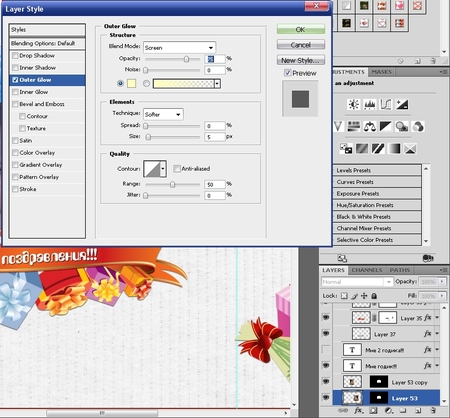Click the Lock image pixels brush icon
The image size is (450, 418).
pyautogui.click(x=354, y=296)
